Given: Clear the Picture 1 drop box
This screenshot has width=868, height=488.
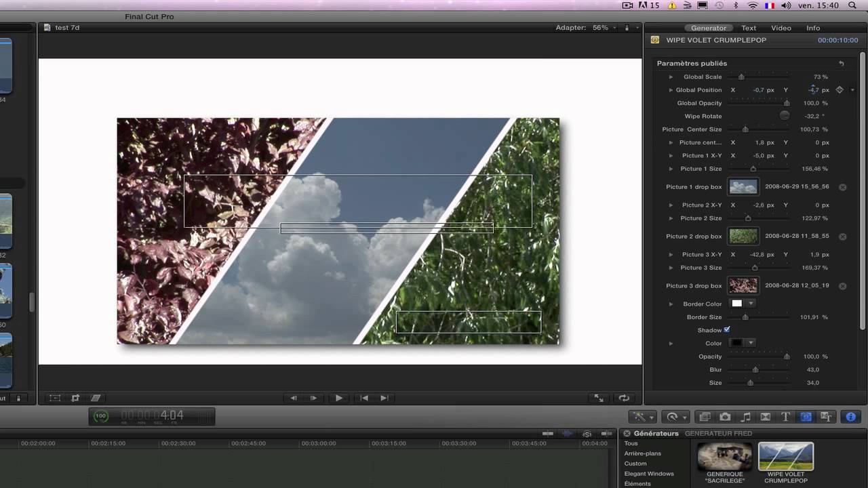Looking at the screenshot, I should pos(843,187).
